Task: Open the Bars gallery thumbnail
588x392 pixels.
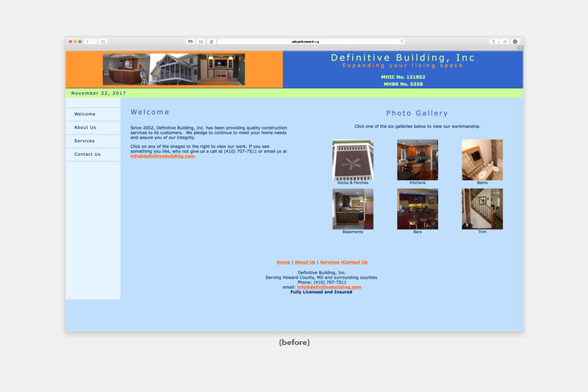Action: [417, 209]
